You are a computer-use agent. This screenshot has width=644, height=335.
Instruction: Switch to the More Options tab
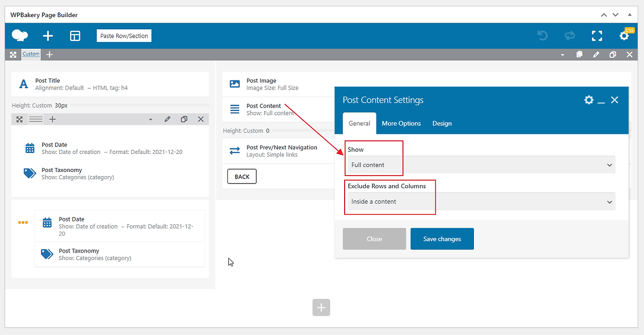point(401,123)
